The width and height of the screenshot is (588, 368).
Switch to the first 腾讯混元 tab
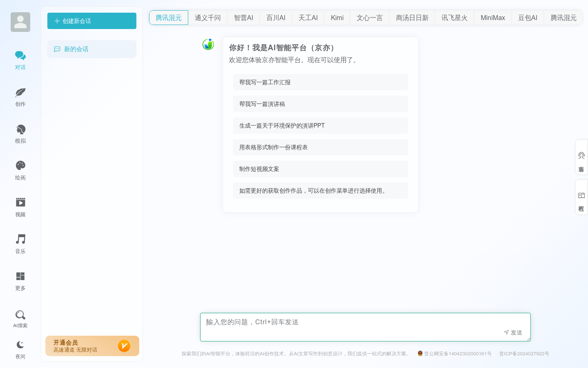(169, 18)
